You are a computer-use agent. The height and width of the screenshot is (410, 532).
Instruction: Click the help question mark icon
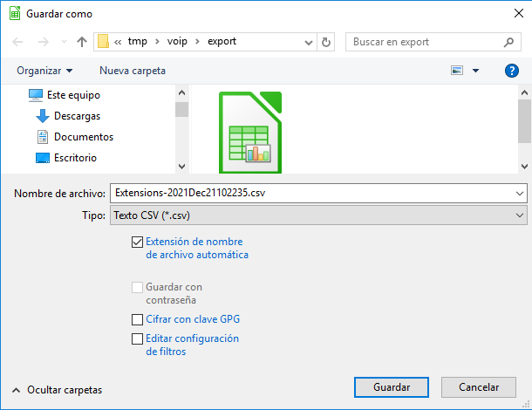tap(512, 71)
